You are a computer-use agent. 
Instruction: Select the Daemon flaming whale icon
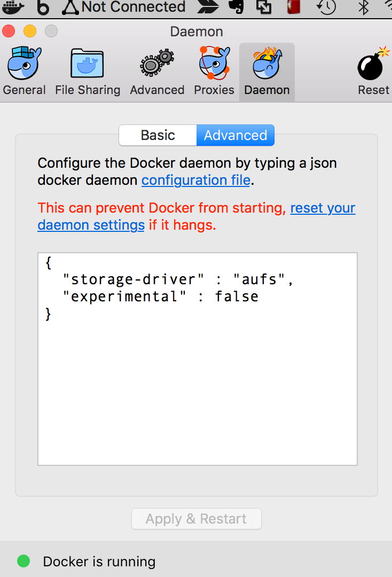point(267,63)
